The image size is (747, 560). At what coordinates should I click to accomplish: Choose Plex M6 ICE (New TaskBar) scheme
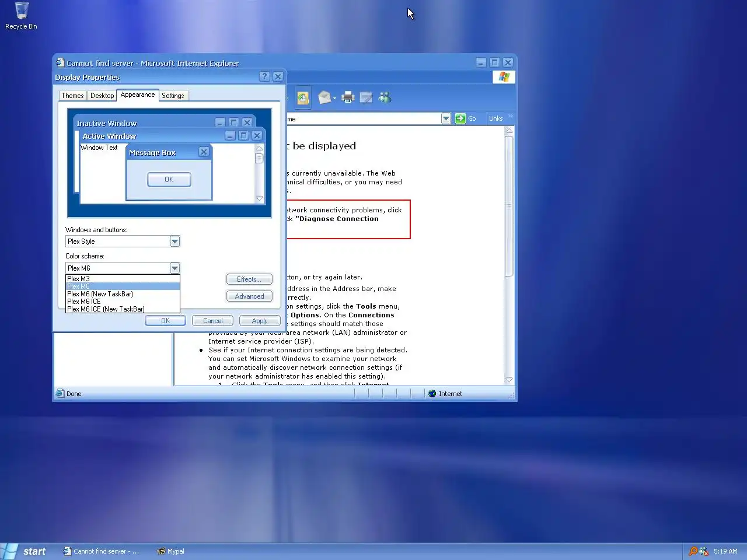(x=123, y=309)
